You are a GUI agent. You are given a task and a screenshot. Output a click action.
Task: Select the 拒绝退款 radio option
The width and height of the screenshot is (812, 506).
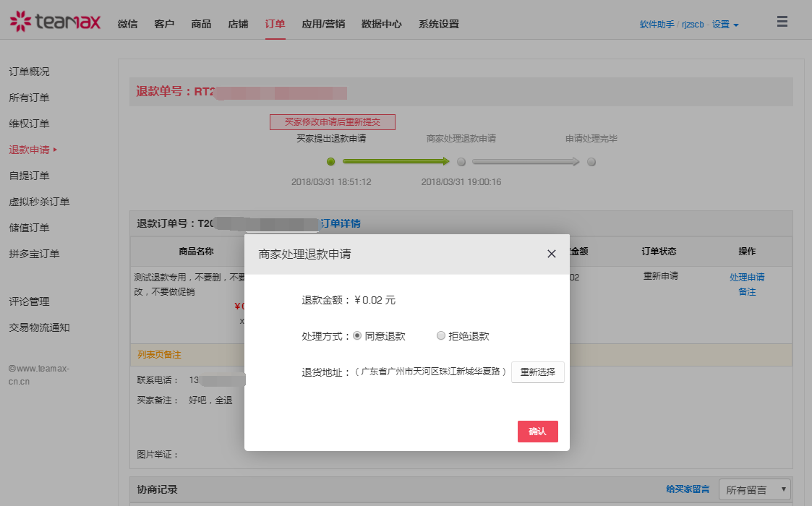point(441,336)
